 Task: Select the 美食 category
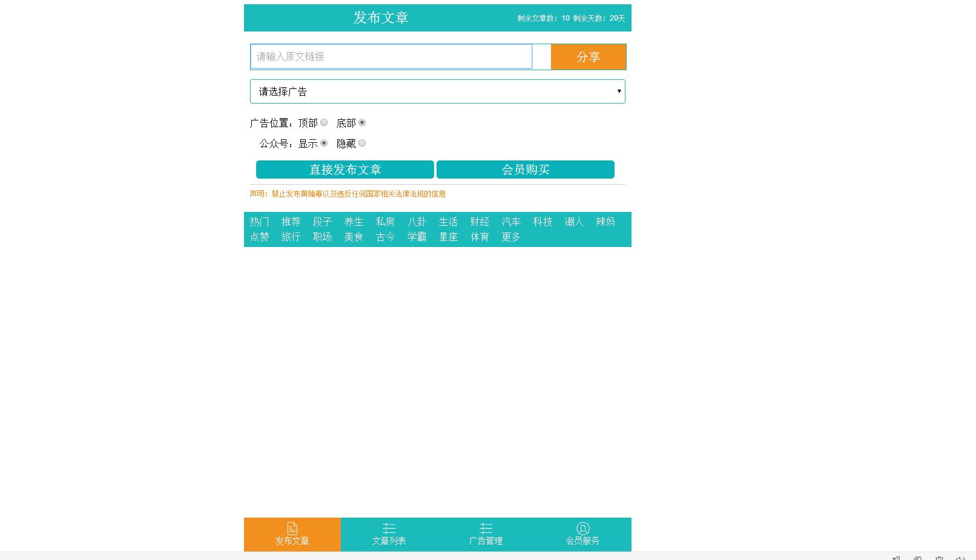tap(354, 237)
